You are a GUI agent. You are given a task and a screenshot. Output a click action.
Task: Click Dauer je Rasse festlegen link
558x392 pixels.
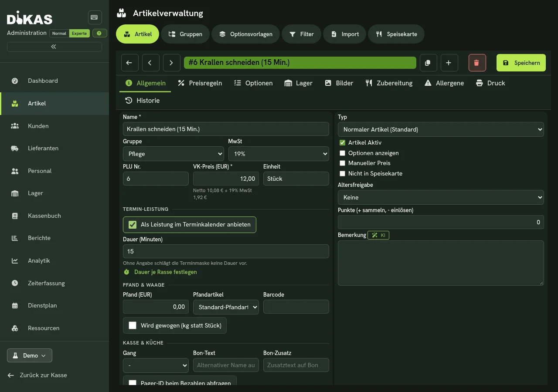pyautogui.click(x=160, y=272)
